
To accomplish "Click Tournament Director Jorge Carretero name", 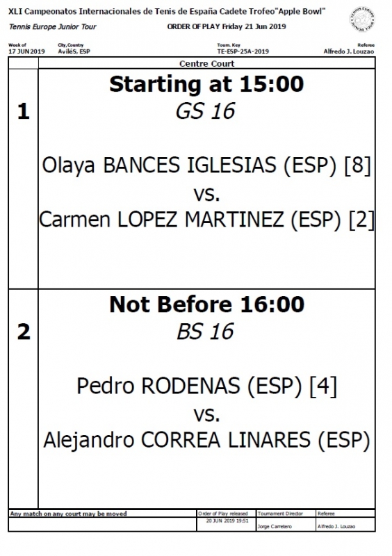I will click(275, 527).
